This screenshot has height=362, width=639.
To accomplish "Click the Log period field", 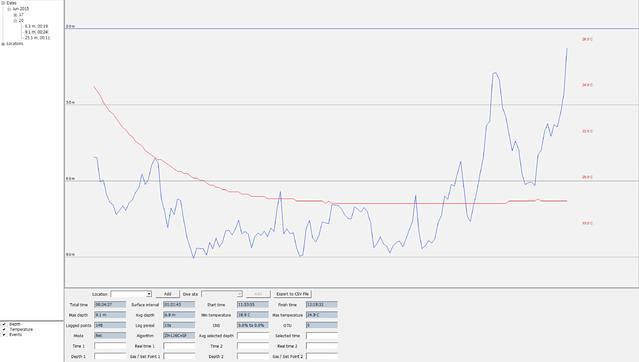I will [x=179, y=325].
